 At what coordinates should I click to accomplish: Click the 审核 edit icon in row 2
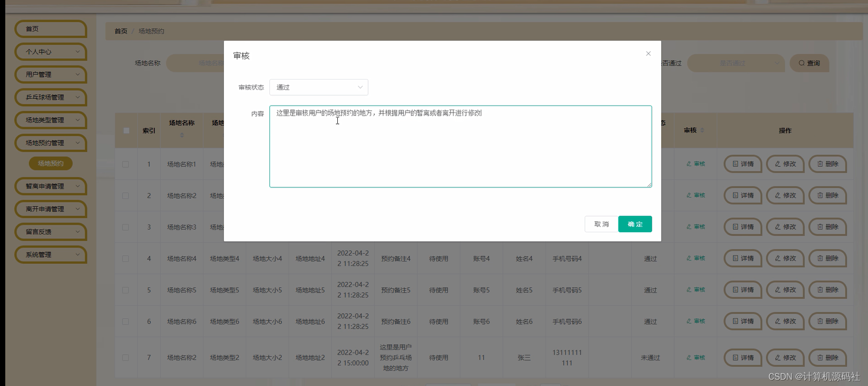(x=696, y=195)
